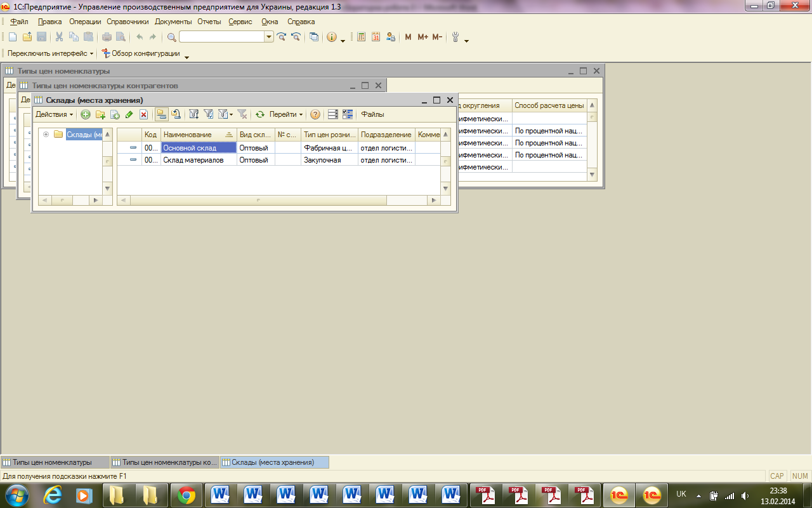Expand the Склады tree node
Viewport: 812px width, 508px height.
pos(46,134)
